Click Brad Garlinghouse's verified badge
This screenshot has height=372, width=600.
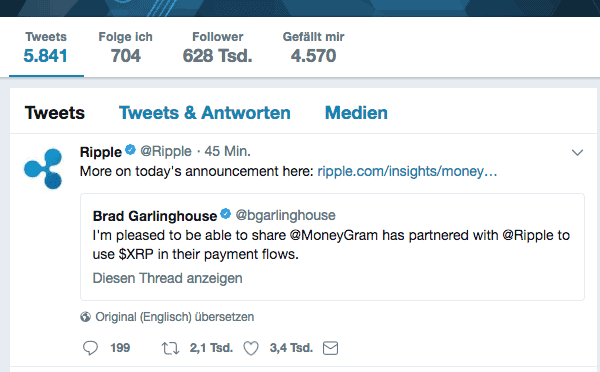pos(226,214)
